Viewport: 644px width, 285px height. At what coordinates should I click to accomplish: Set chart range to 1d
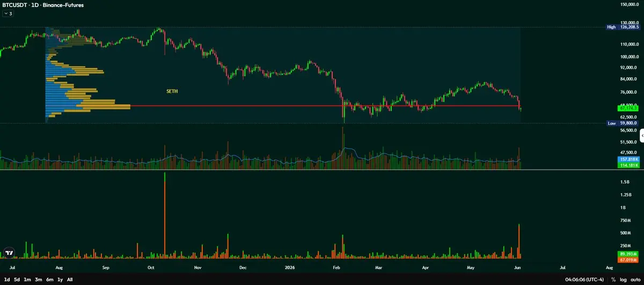[6, 280]
